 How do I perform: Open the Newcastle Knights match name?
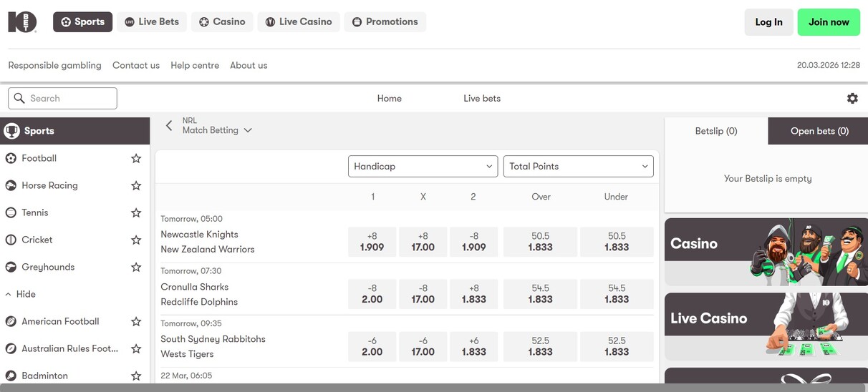(x=199, y=235)
